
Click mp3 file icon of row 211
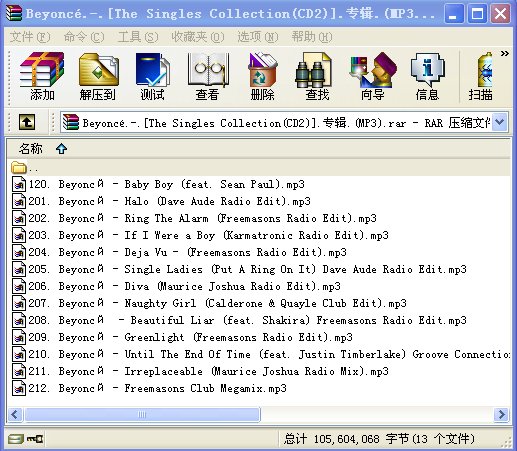click(19, 371)
